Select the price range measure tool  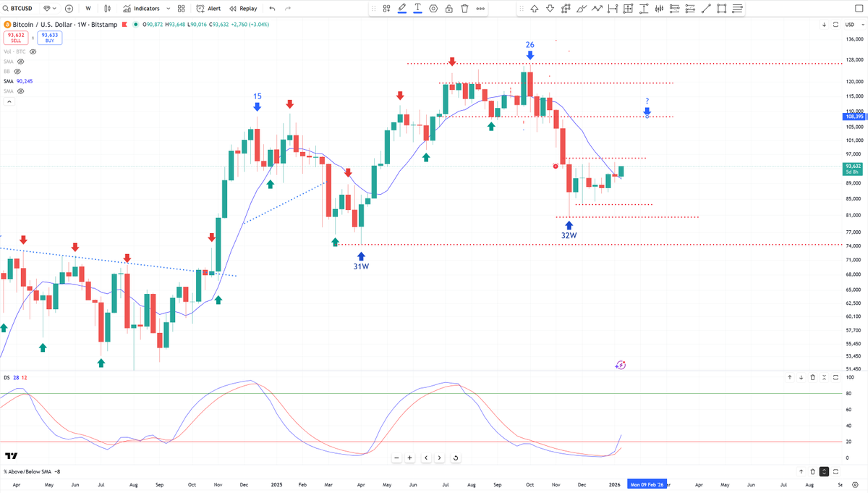click(x=643, y=9)
